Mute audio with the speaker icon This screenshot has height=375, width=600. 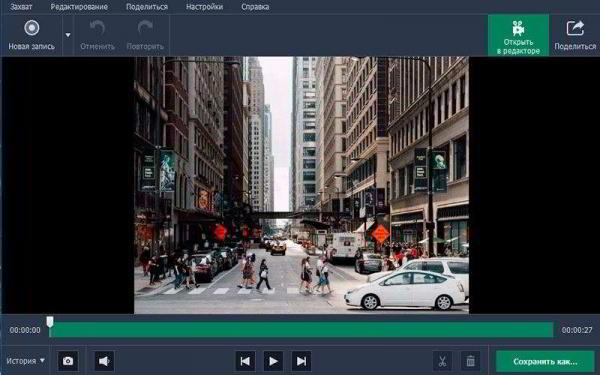click(x=104, y=361)
